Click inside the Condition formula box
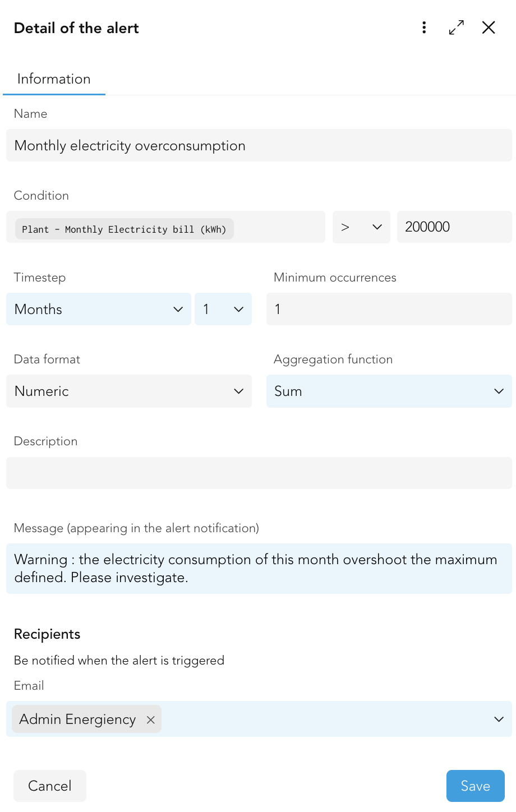This screenshot has width=516, height=812. pos(279,227)
